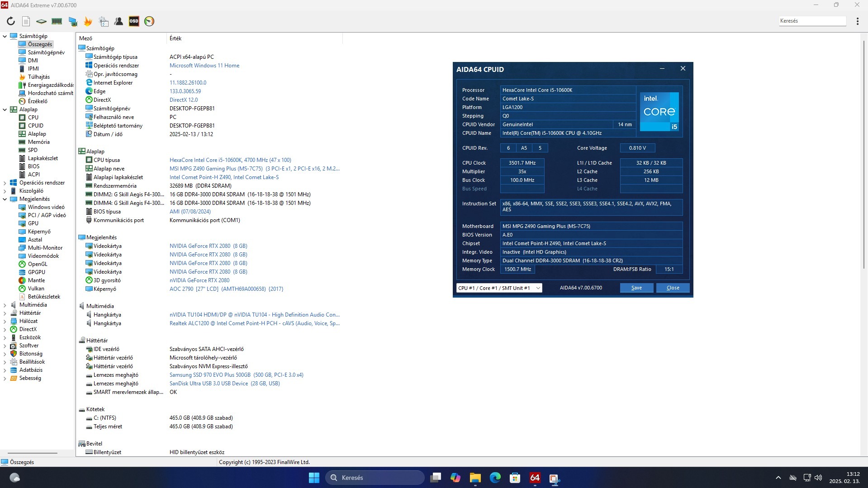Open Task View on the taskbar

point(435,478)
